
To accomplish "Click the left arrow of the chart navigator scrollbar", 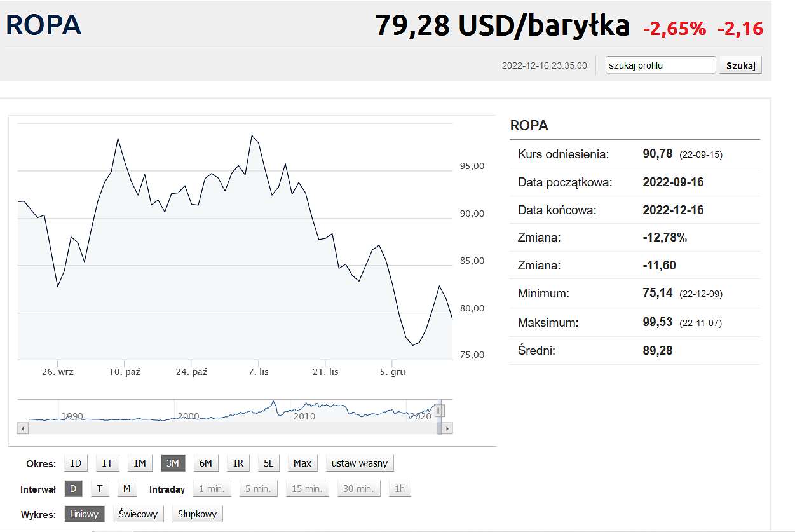I will 23,429.
